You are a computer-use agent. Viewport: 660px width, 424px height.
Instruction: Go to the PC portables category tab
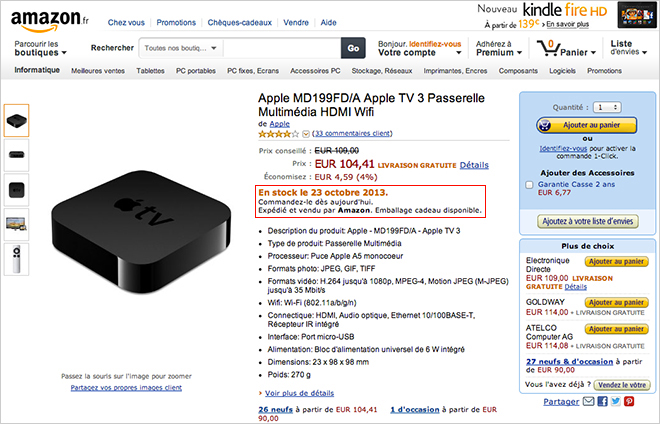[195, 71]
